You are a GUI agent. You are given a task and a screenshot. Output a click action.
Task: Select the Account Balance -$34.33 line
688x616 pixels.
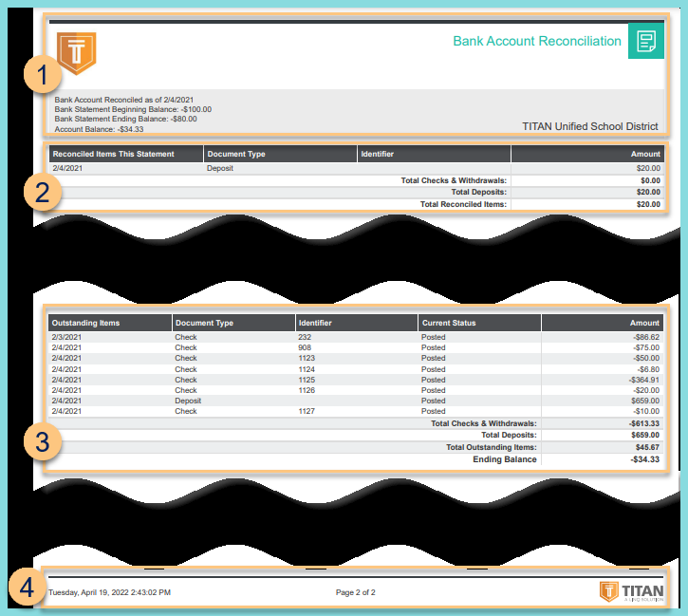[99, 129]
